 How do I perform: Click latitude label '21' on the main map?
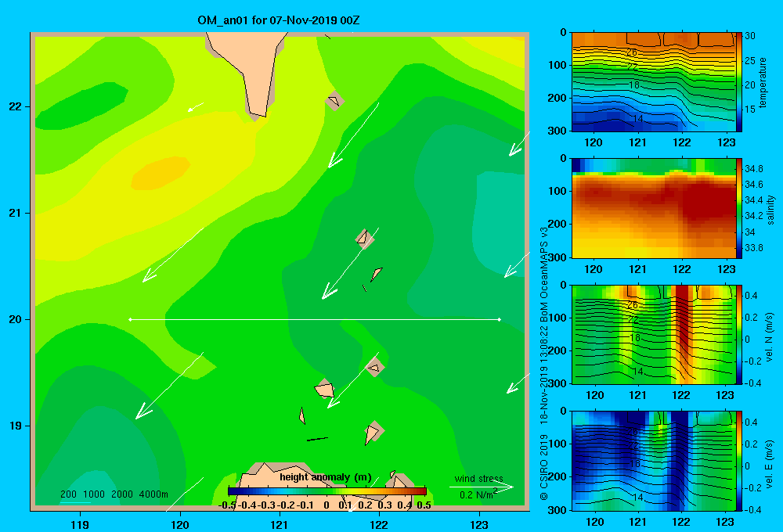pos(15,213)
